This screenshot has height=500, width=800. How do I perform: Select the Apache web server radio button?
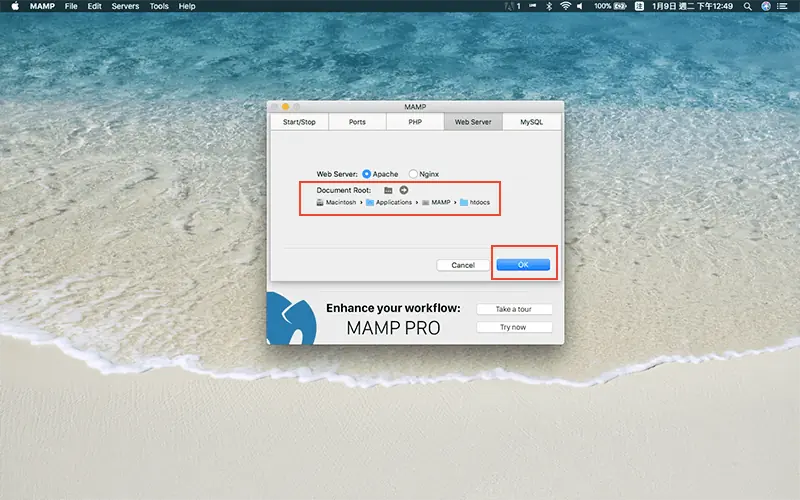tap(366, 174)
